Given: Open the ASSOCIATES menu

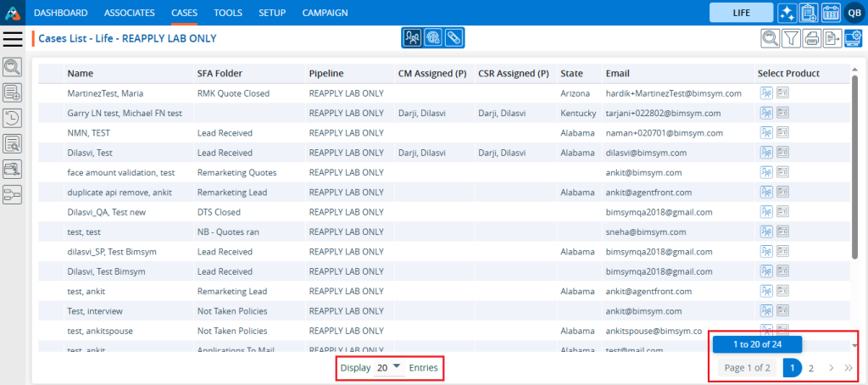Looking at the screenshot, I should (x=130, y=13).
